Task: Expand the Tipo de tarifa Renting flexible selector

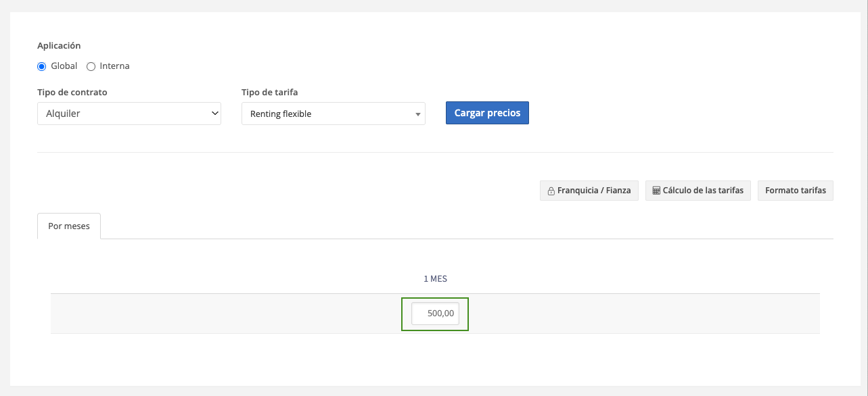Action: tap(333, 114)
